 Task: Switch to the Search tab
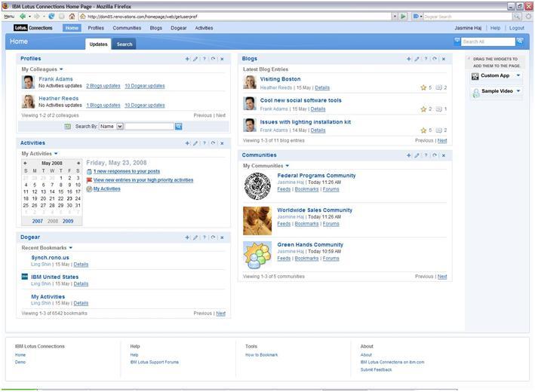pos(125,44)
